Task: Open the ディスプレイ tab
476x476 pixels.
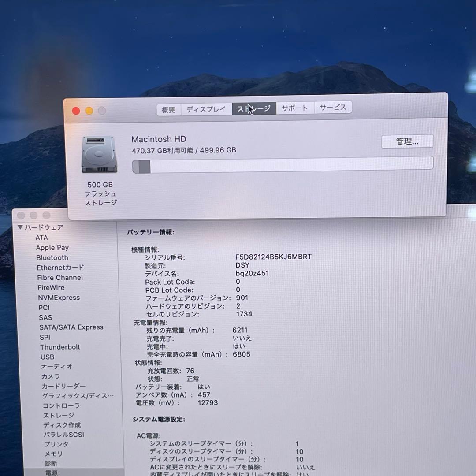Action: click(206, 108)
